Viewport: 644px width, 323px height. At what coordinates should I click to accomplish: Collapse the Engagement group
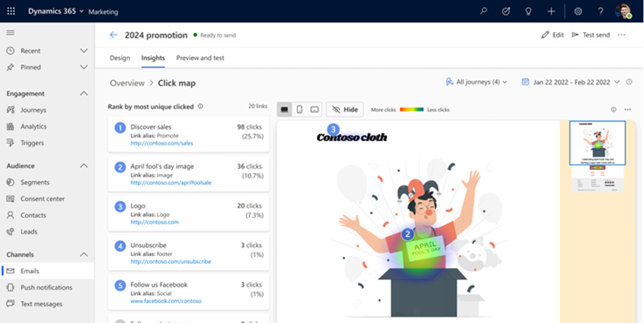point(84,93)
